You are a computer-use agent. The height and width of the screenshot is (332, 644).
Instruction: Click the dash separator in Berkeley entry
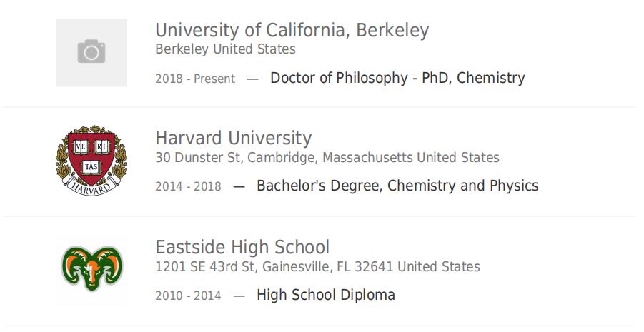[252, 79]
